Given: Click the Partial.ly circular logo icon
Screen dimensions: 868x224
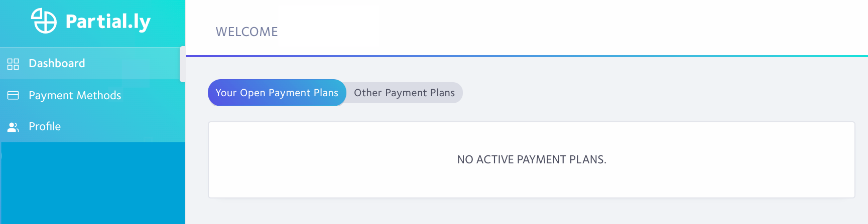Looking at the screenshot, I should coord(44,21).
